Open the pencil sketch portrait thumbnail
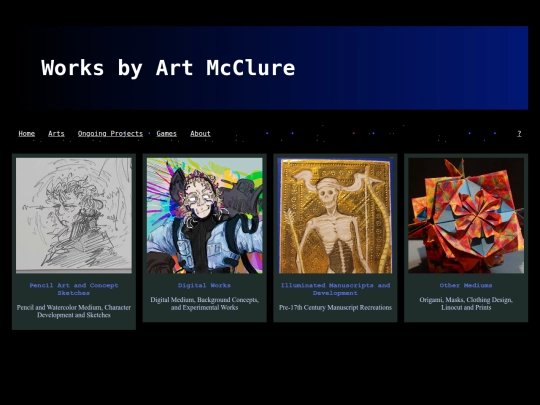 click(x=74, y=215)
